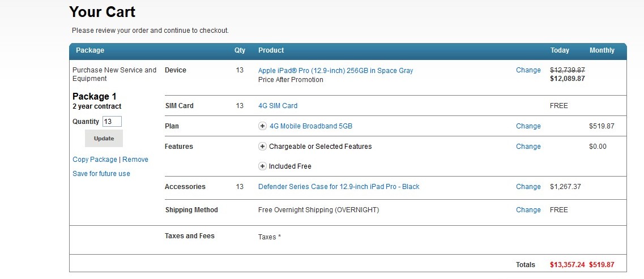Change the Accessories selection
Screen dimensions: 644x279
528,187
